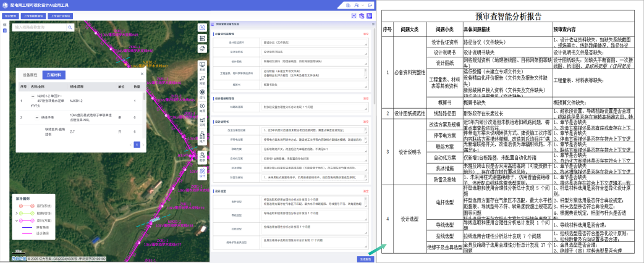Select the 勘察 survey tool icon
Screen dimensions: 644x263
[x=202, y=157]
